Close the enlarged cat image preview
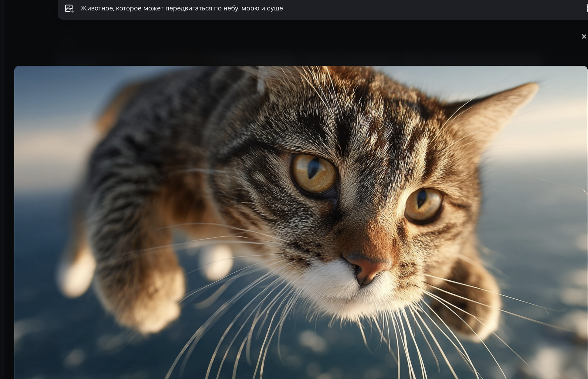The width and height of the screenshot is (588, 379). point(584,36)
